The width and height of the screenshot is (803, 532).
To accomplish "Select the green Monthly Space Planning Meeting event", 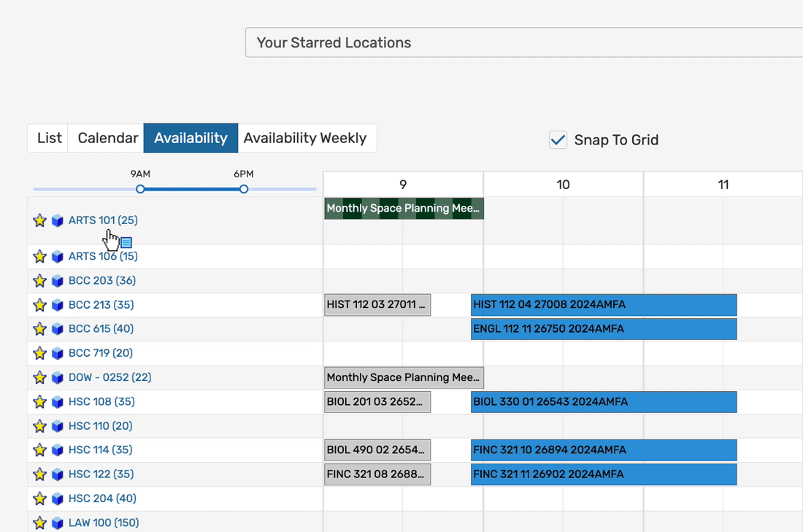I will point(403,209).
